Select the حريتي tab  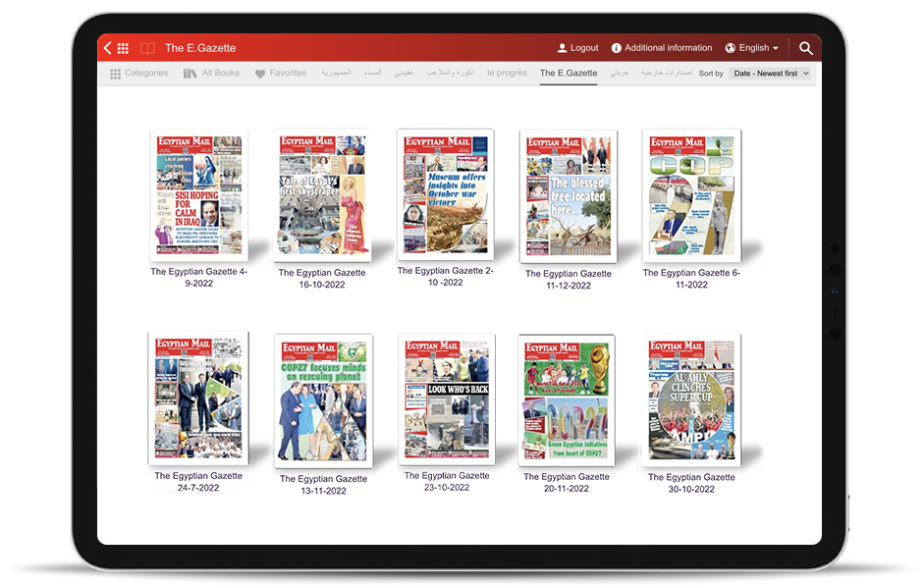[619, 73]
